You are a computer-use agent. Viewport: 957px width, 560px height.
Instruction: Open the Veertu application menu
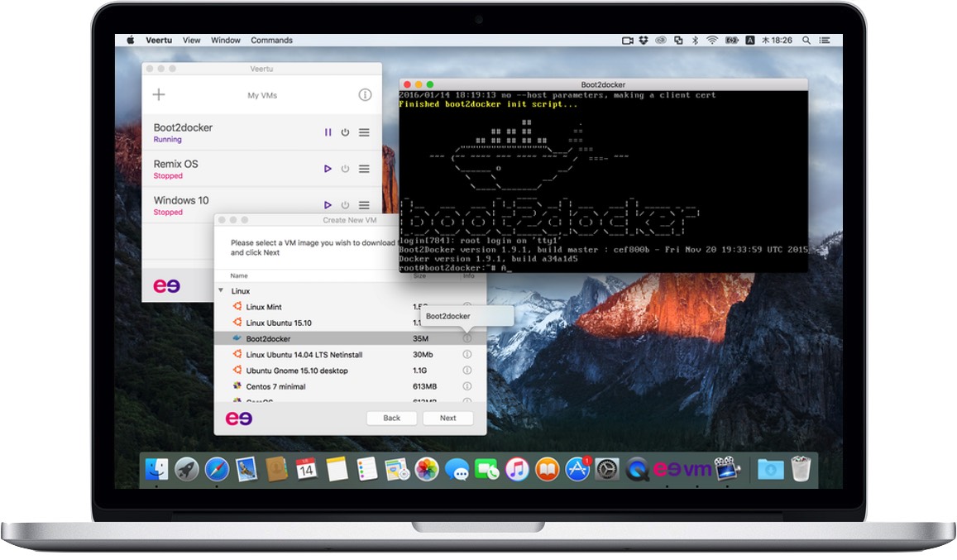(x=159, y=41)
